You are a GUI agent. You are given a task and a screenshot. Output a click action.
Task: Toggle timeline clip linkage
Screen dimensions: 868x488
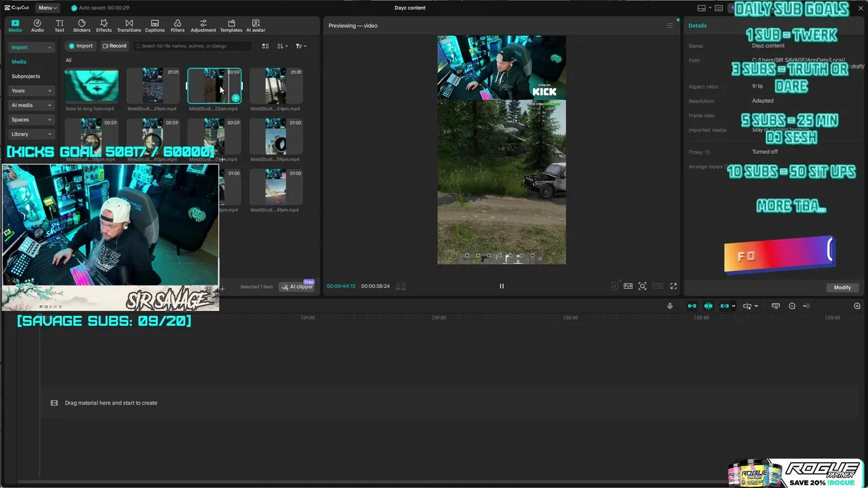click(724, 306)
